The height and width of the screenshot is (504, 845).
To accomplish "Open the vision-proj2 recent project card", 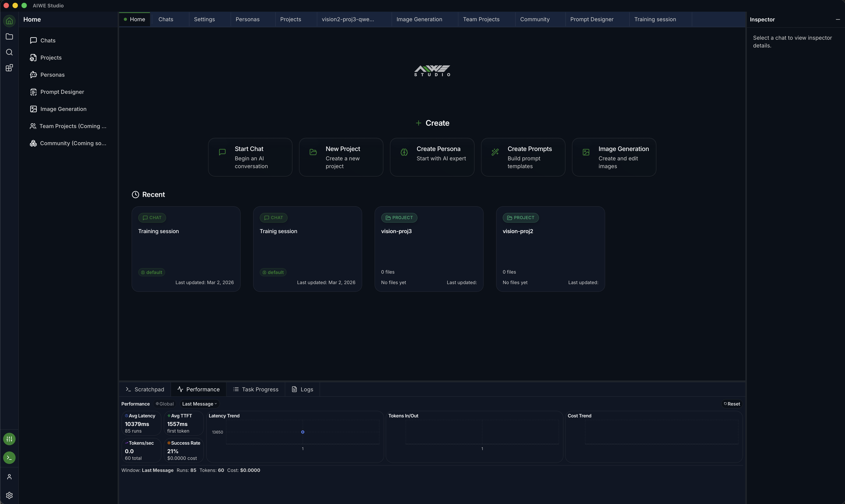I will click(550, 249).
